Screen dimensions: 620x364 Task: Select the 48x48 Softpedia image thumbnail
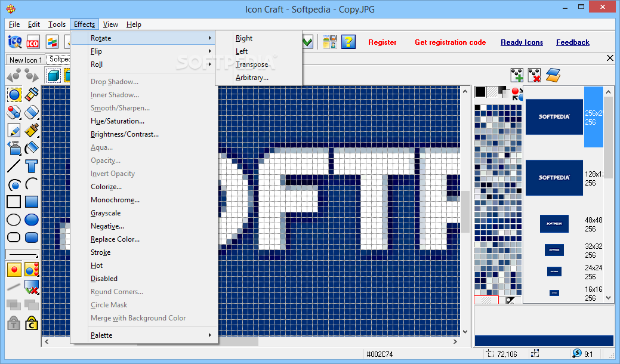point(554,224)
